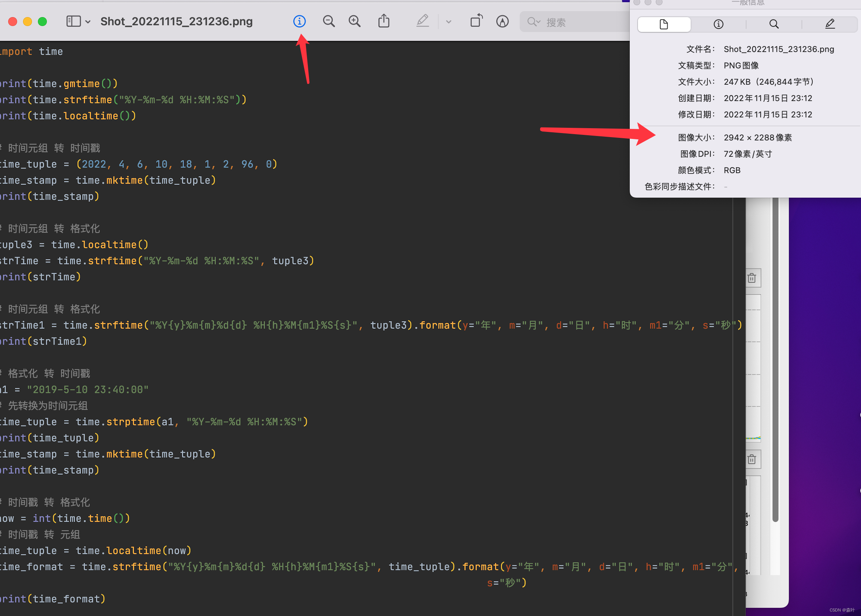Zoom out using the magnifier minus icon
This screenshot has width=861, height=616.
pyautogui.click(x=329, y=21)
